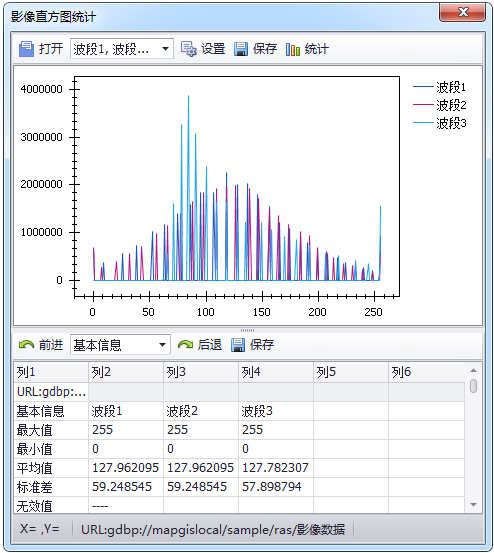494x553 pixels.
Task: Open the 基本信息 combo box
Action: [120, 345]
